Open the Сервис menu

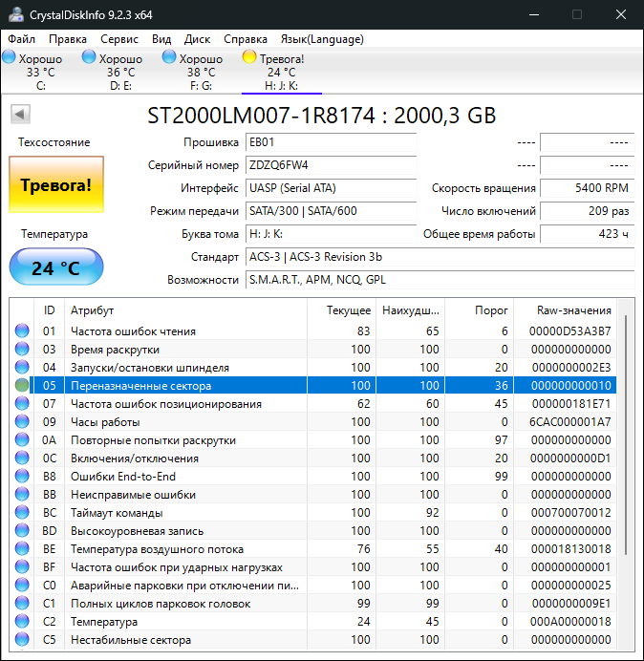pyautogui.click(x=119, y=39)
